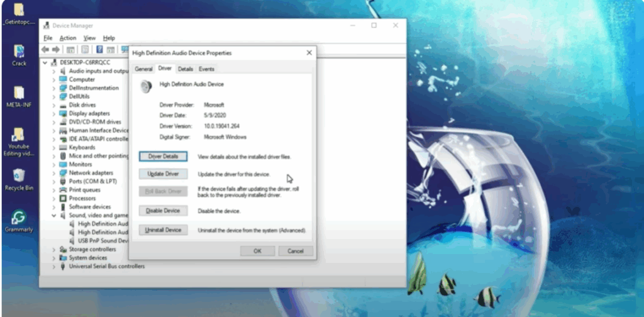Expand the DellUtils node
644x317 pixels.
(53, 96)
